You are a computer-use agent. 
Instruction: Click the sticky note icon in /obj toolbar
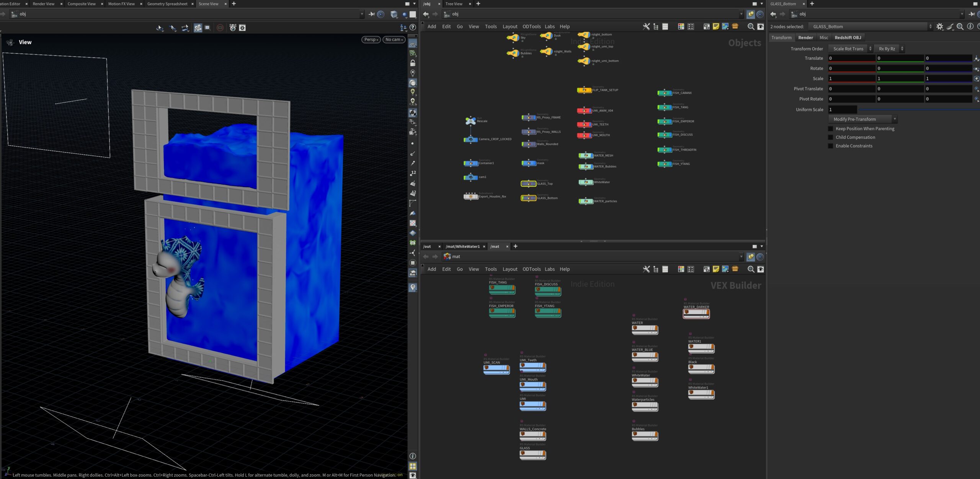point(716,26)
